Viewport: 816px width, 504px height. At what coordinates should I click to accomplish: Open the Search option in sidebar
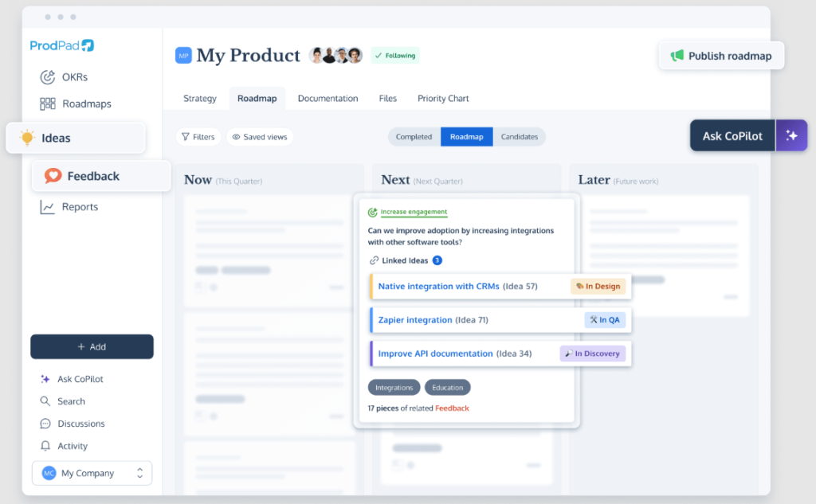(x=71, y=401)
